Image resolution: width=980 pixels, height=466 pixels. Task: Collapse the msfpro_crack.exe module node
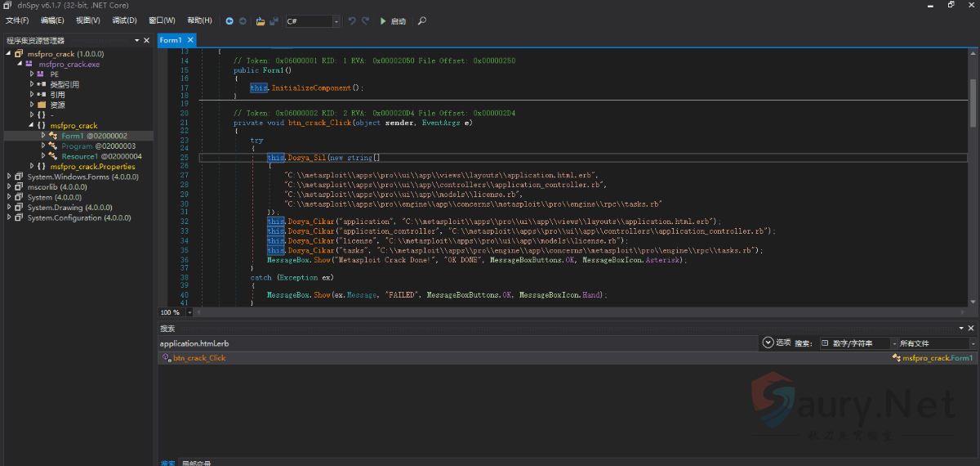[20, 64]
